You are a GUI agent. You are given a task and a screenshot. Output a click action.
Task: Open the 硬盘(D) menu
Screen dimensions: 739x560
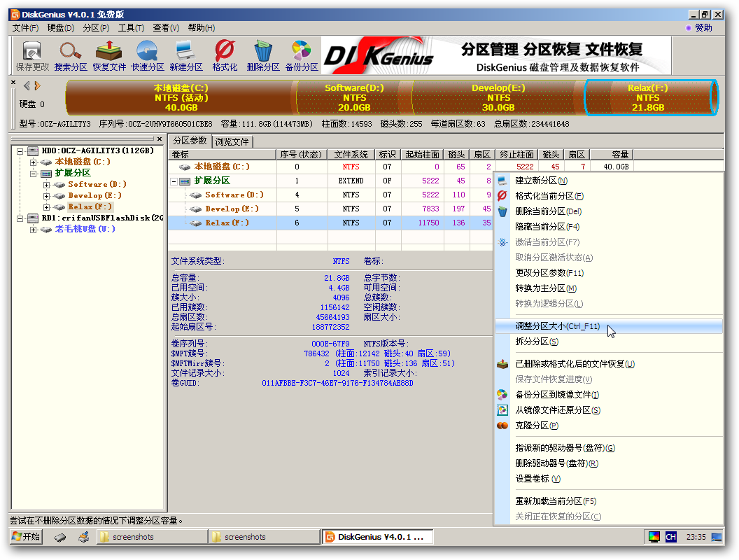pyautogui.click(x=60, y=28)
